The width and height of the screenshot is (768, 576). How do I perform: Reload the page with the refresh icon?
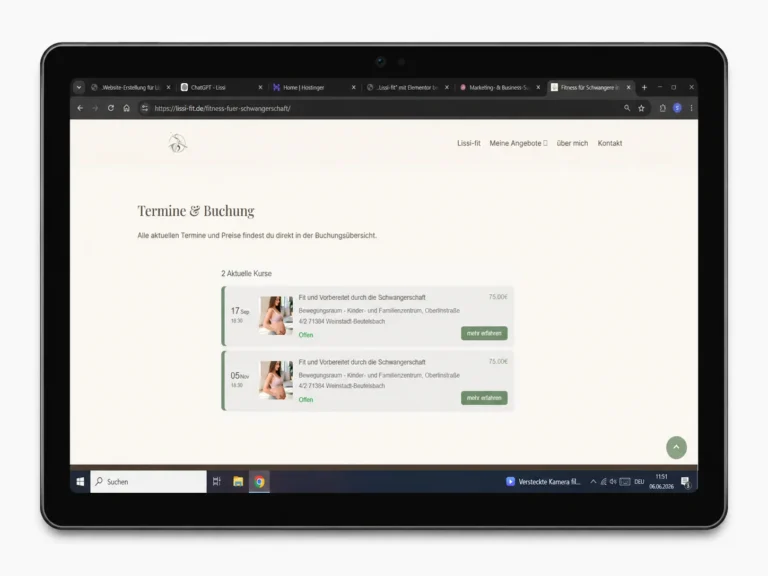[111, 108]
